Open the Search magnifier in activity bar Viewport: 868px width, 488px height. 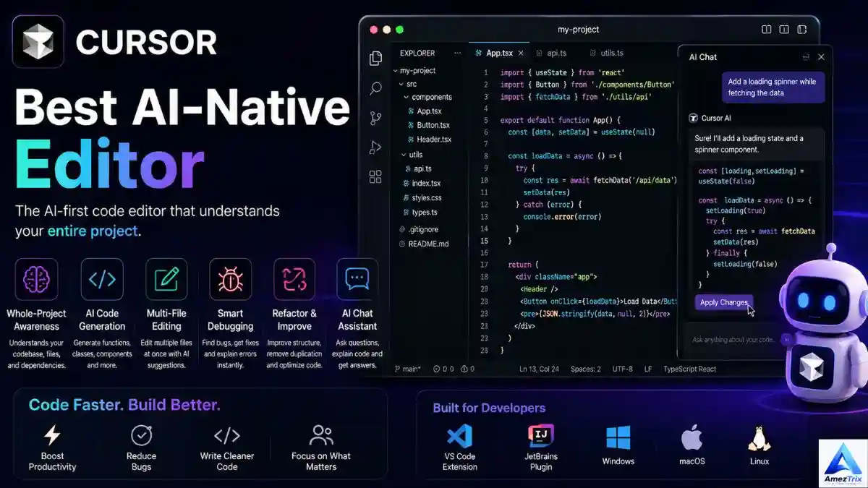coord(375,88)
